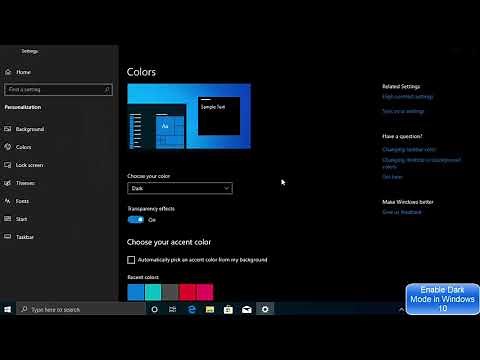Click the Start tiles icon in sidebar
Viewport: 480px width, 360px height.
pyautogui.click(x=8, y=219)
